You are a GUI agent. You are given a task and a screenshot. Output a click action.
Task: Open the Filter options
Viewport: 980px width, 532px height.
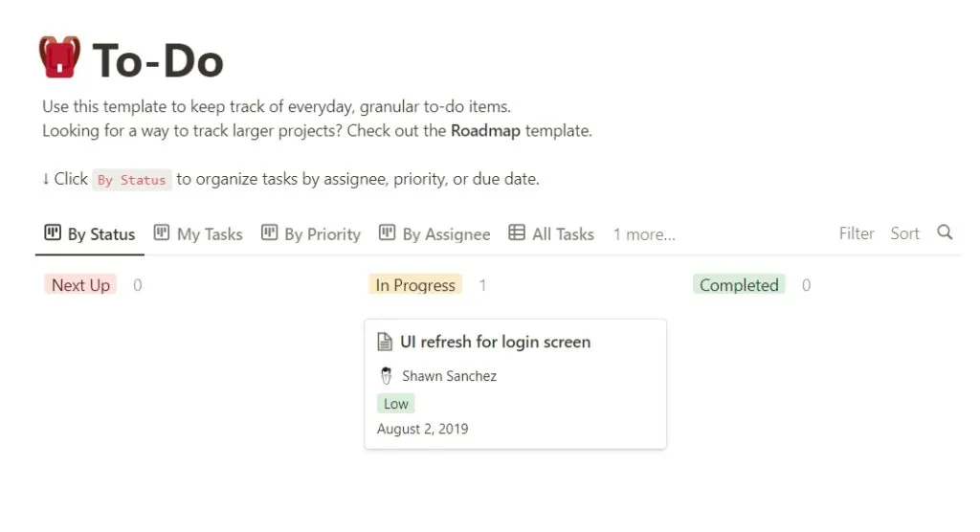(857, 233)
